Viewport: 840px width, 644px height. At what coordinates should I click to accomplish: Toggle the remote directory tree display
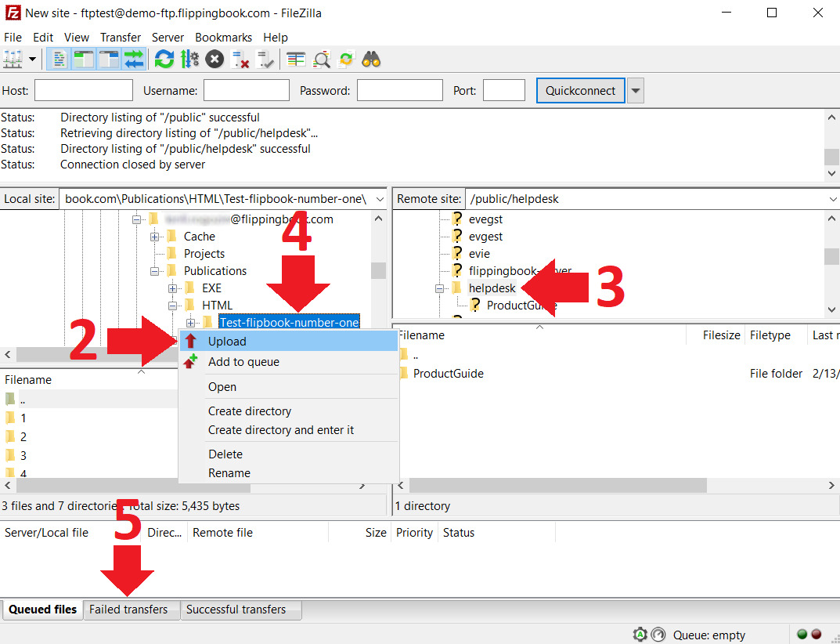[110, 59]
